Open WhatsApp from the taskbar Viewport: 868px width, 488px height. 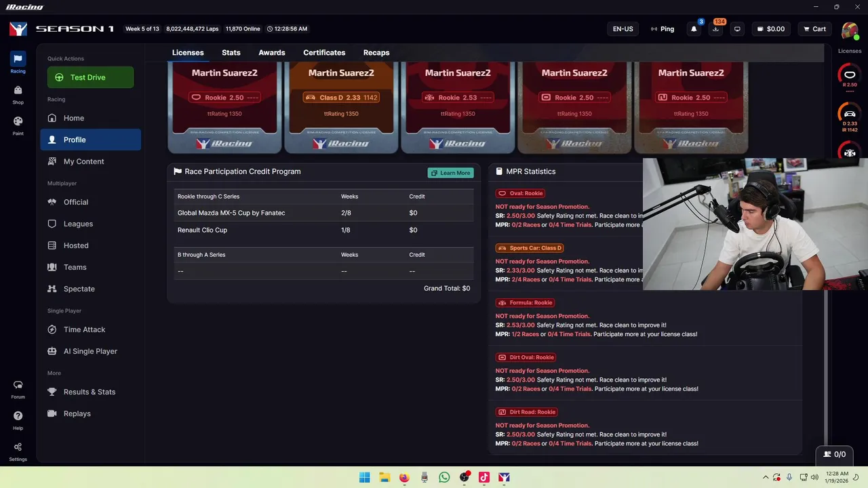pos(444,477)
